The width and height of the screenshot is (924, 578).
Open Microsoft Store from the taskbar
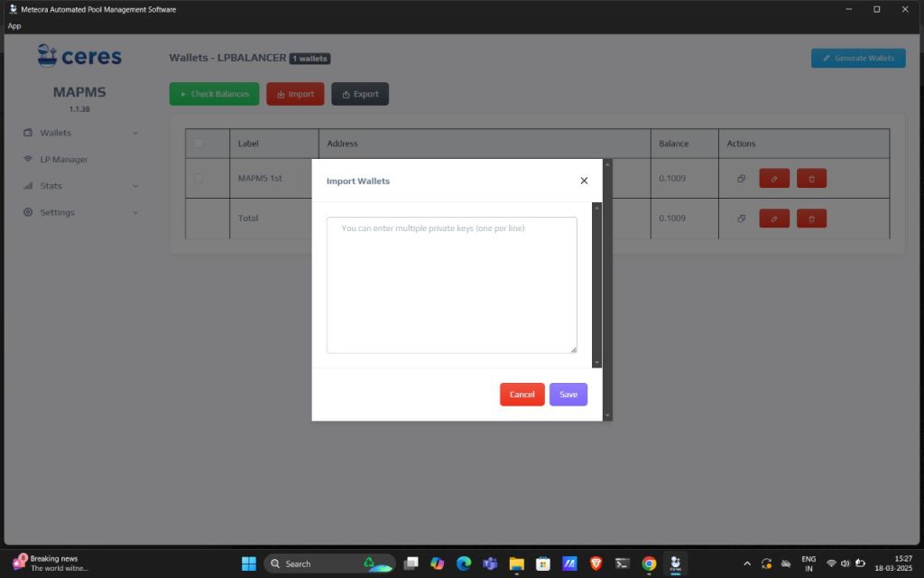click(x=543, y=564)
